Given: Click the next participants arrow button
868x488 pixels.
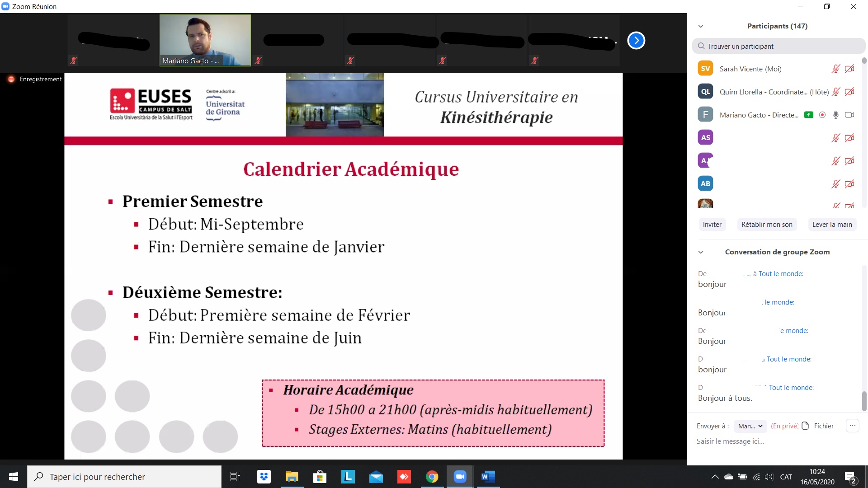Looking at the screenshot, I should click(636, 41).
